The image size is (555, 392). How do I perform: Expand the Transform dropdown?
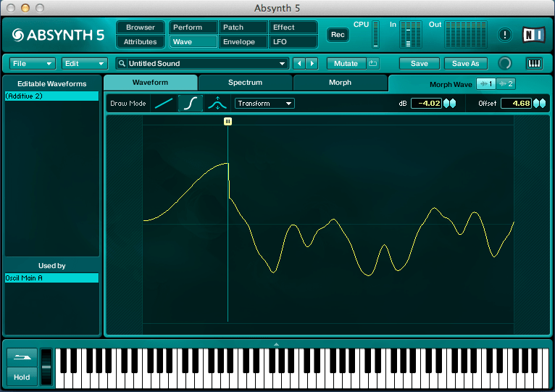coord(264,104)
